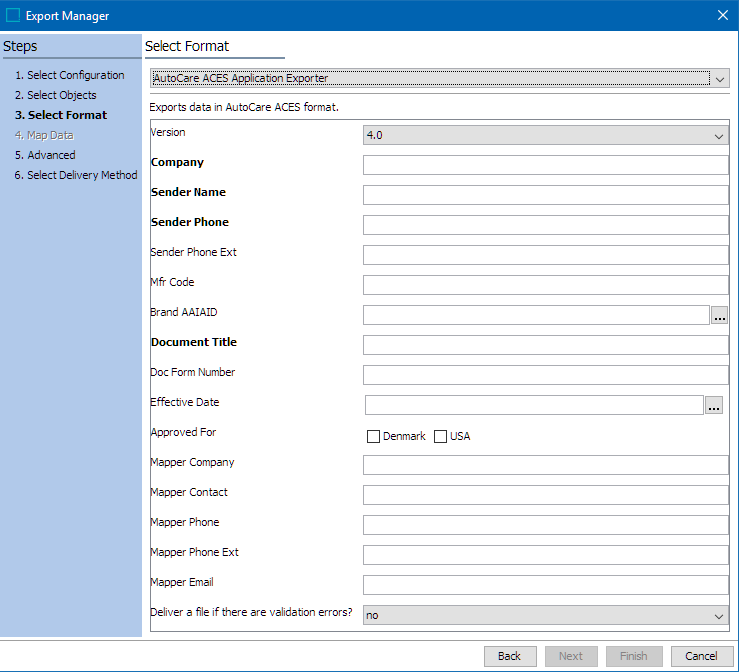Image resolution: width=739 pixels, height=672 pixels.
Task: Focus the Mapper Contact input field
Action: 546,495
